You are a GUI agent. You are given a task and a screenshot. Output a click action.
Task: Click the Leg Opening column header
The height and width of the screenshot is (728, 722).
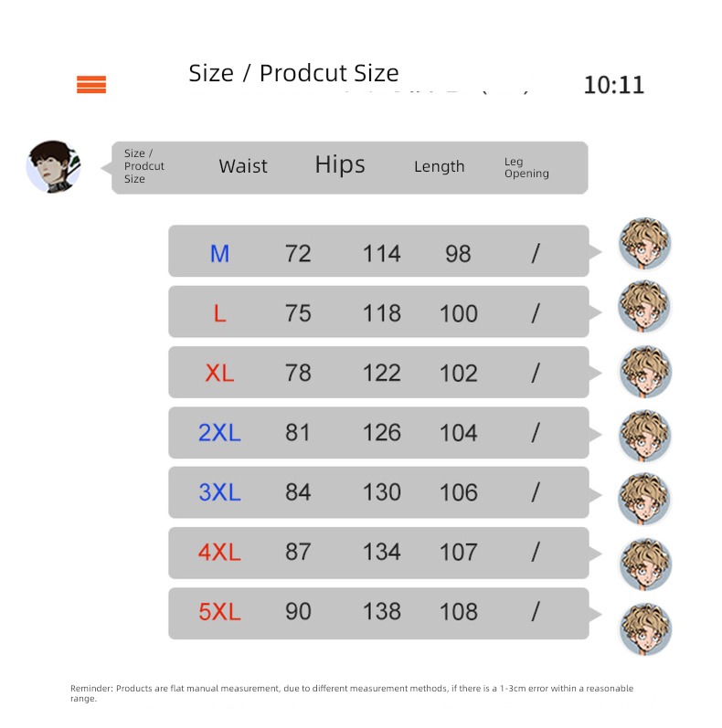click(x=526, y=167)
